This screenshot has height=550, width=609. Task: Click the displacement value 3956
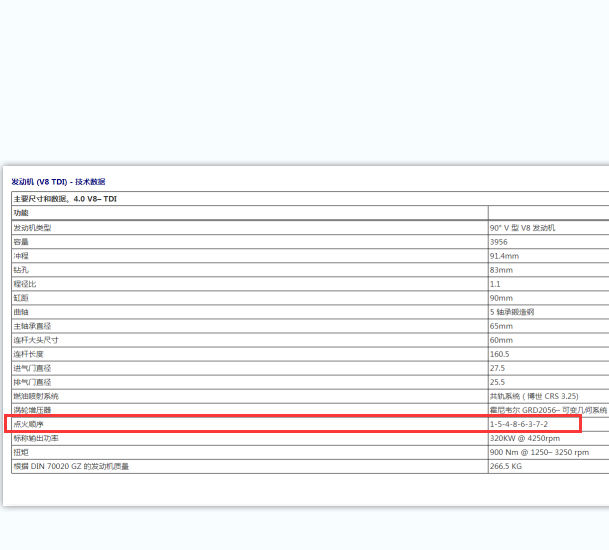click(499, 242)
